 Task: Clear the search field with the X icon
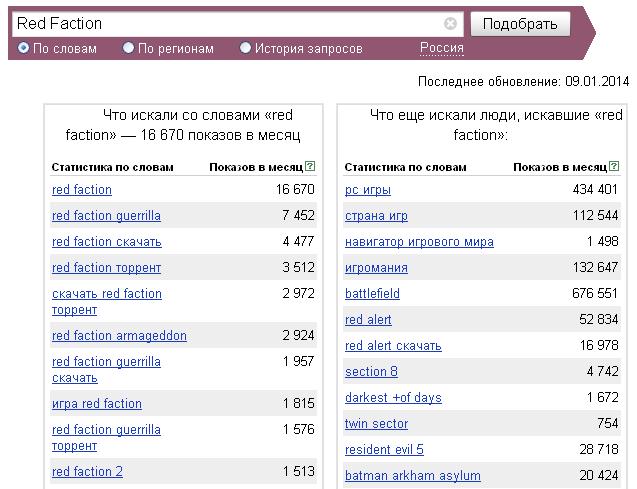[450, 24]
